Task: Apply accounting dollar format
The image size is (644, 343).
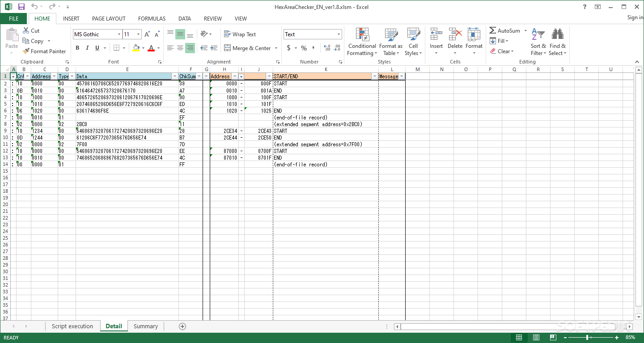Action: [288, 48]
